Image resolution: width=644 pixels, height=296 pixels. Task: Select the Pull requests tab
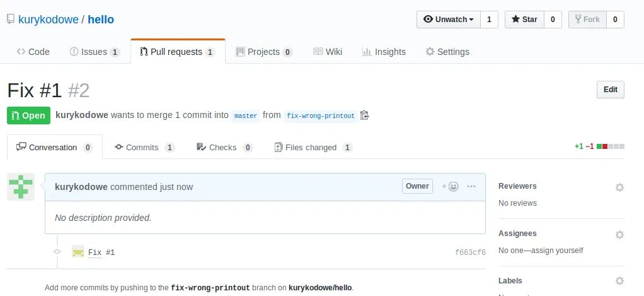pos(178,52)
